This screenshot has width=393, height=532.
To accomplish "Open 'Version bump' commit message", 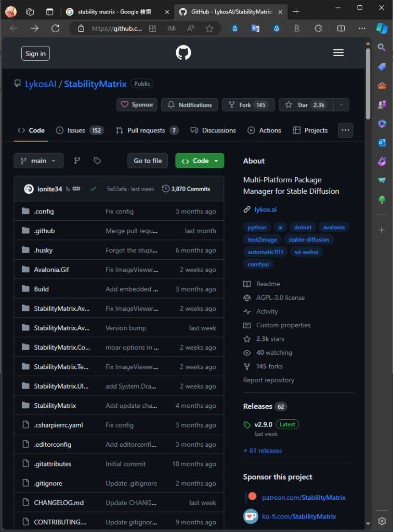I will (x=126, y=328).
